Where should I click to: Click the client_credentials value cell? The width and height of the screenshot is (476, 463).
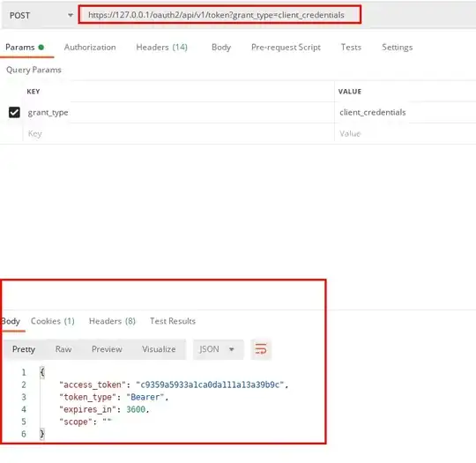405,112
